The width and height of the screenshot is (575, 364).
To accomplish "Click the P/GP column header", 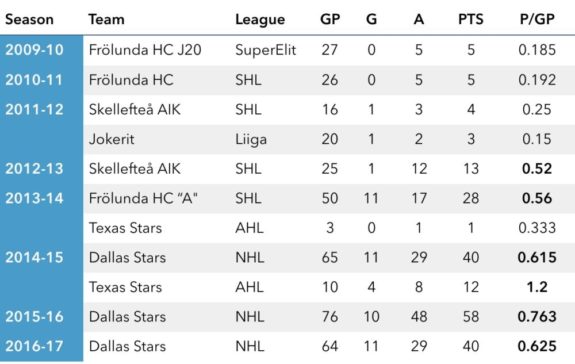I will click(x=537, y=19).
